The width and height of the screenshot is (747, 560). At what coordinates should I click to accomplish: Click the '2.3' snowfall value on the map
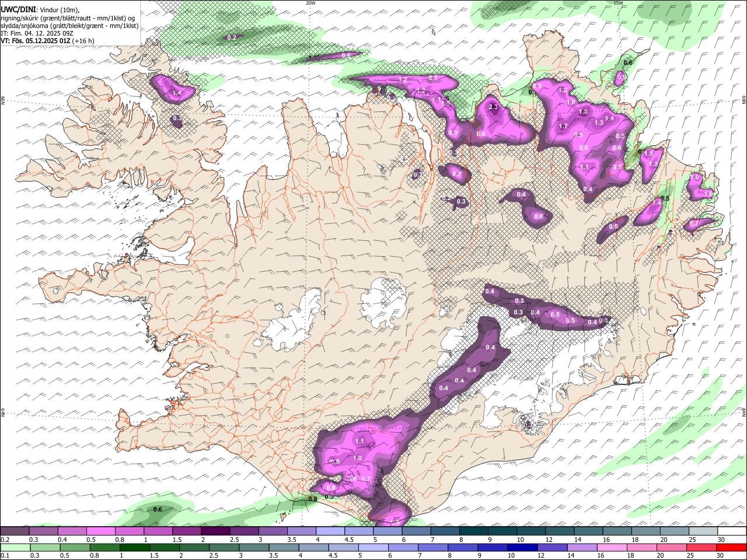(493, 107)
